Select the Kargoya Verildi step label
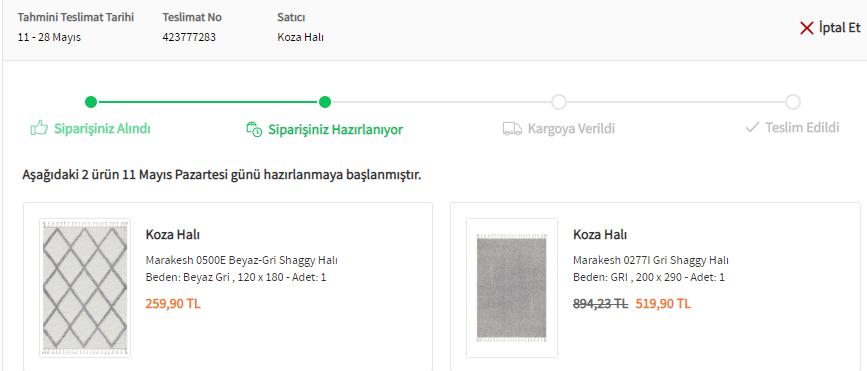The image size is (867, 371). [571, 129]
